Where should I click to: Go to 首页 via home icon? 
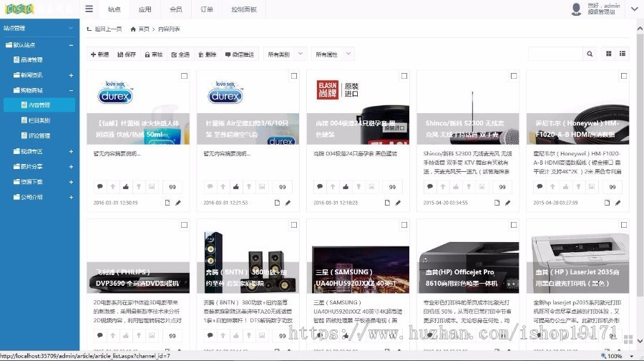point(133,29)
